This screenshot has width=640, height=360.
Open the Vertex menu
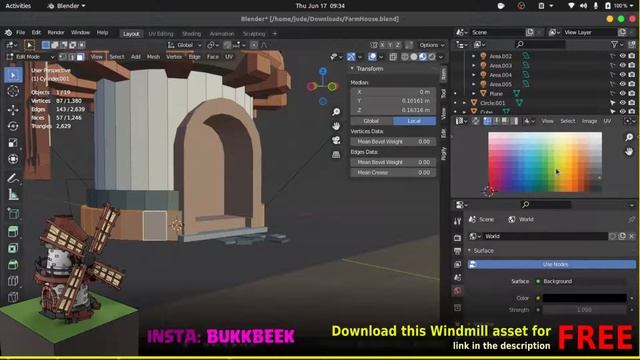(174, 57)
